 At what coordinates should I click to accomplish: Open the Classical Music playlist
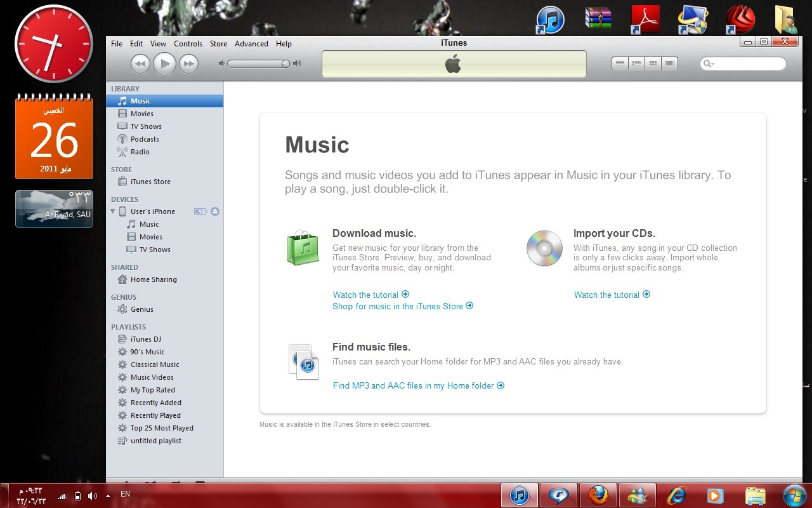tap(164, 364)
